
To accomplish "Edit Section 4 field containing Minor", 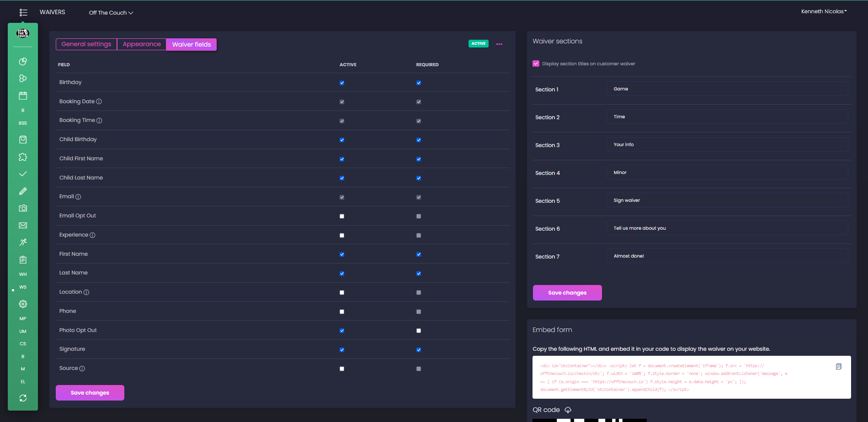I will point(727,173).
